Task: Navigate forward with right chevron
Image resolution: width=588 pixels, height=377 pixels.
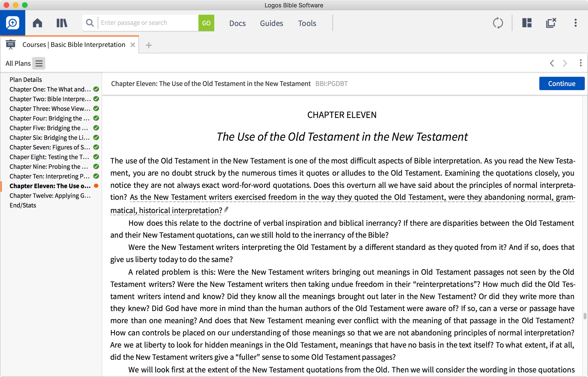Action: [565, 63]
